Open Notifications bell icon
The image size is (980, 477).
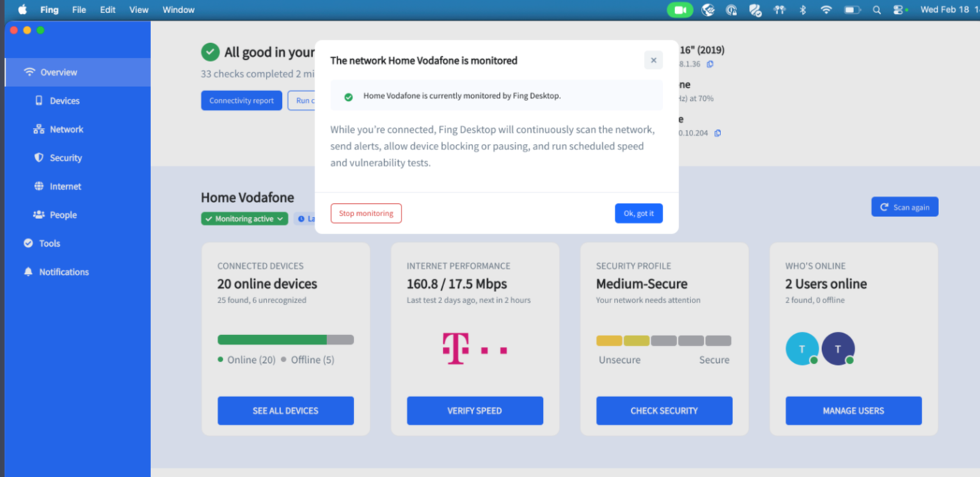29,272
